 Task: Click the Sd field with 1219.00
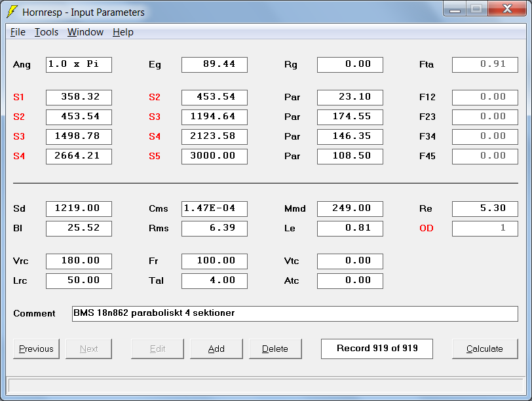coord(79,208)
